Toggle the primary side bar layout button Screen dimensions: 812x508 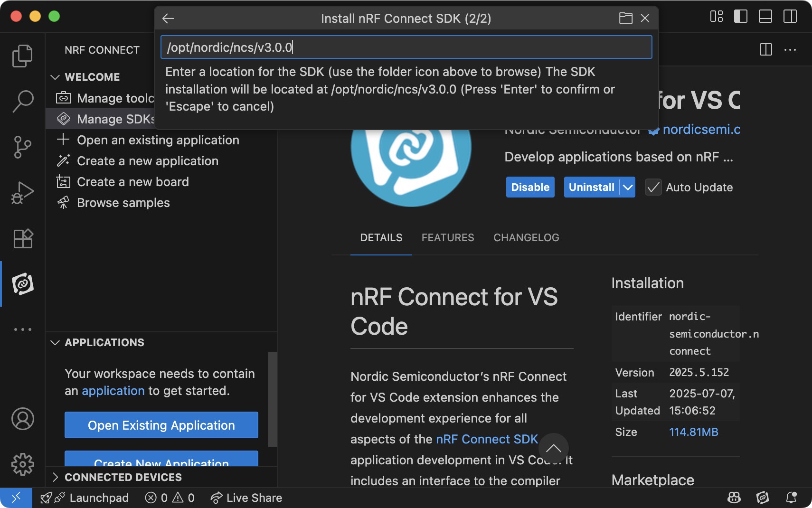[740, 16]
